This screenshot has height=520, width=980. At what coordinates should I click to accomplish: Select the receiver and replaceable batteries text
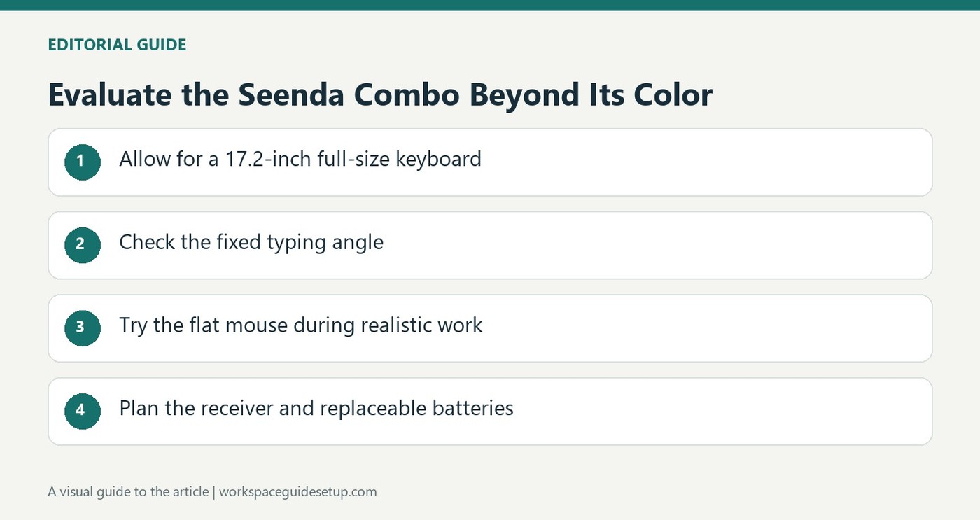(316, 409)
